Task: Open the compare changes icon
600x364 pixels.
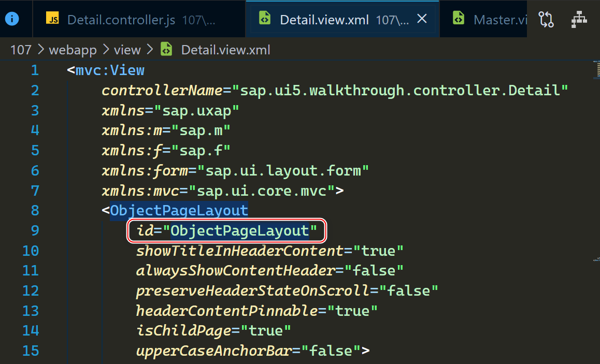Action: coord(546,19)
